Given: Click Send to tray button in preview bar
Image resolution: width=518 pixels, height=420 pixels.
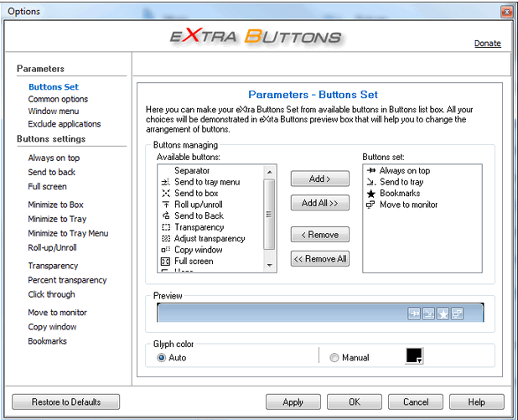Looking at the screenshot, I should [428, 314].
